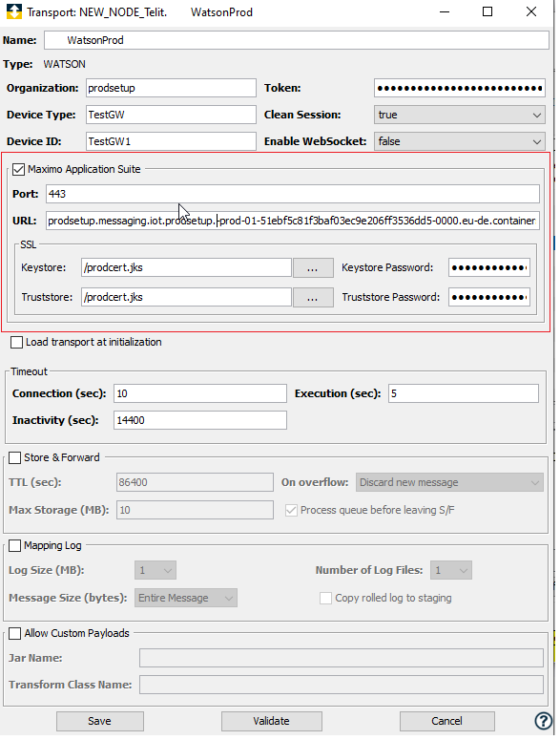Open the Enable WebSocket dropdown
Image resolution: width=560 pixels, height=740 pixels.
(460, 141)
